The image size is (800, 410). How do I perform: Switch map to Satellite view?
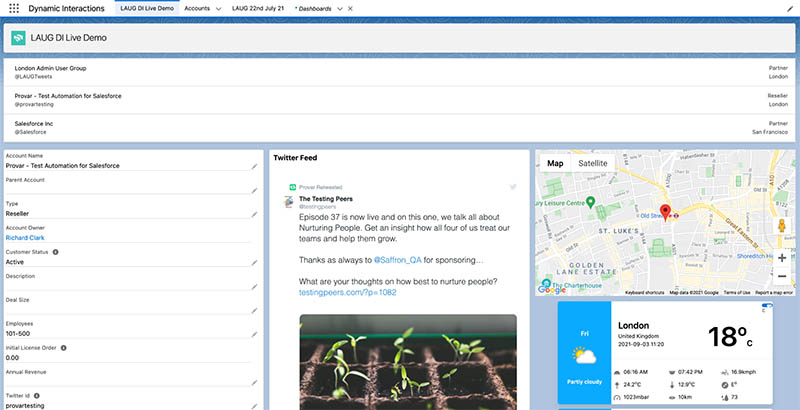pos(592,163)
